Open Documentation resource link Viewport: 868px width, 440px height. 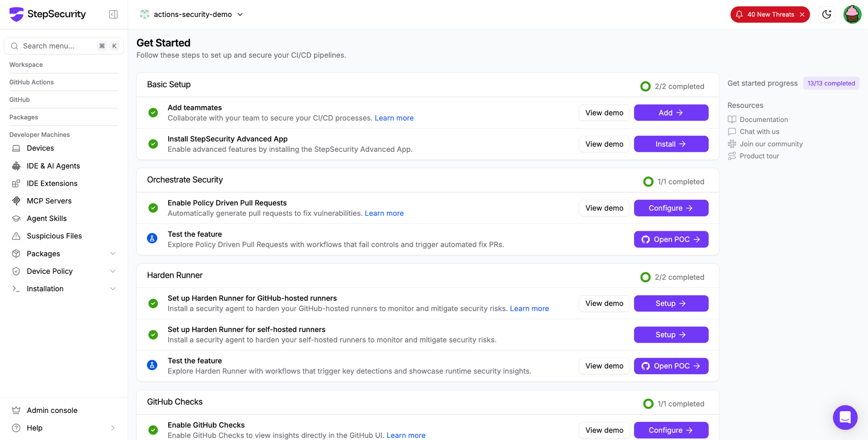click(x=764, y=119)
